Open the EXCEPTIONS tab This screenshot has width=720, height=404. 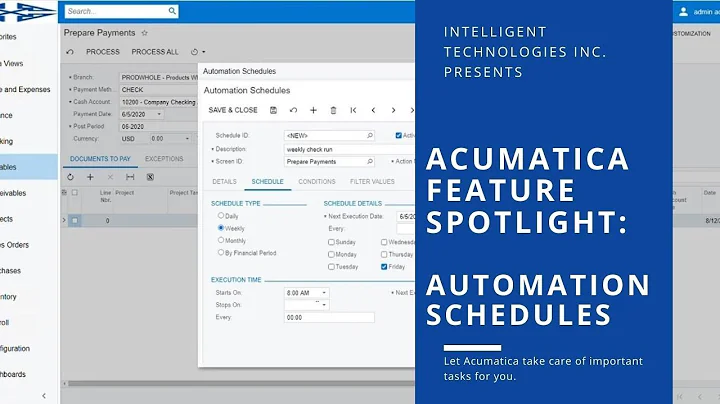point(164,159)
